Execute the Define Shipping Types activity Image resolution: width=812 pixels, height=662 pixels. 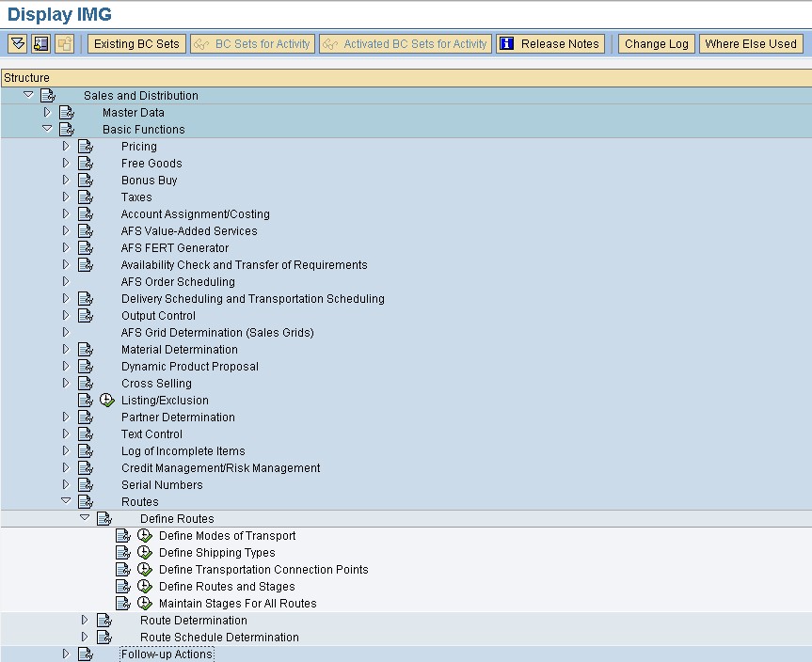[x=144, y=552]
